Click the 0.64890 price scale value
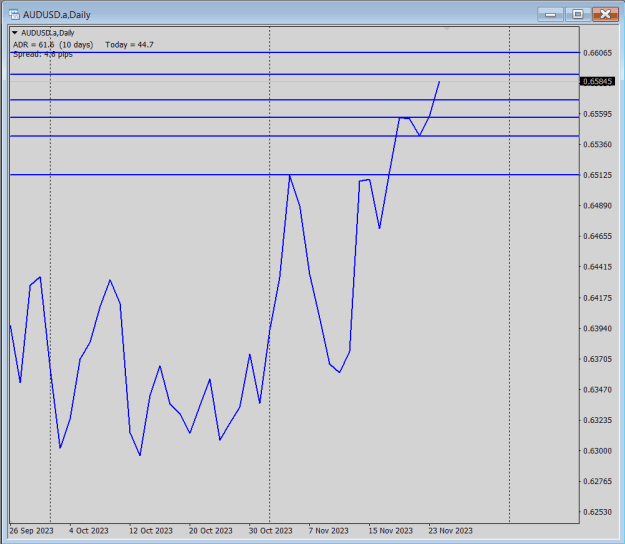This screenshot has width=625, height=544. (x=597, y=206)
